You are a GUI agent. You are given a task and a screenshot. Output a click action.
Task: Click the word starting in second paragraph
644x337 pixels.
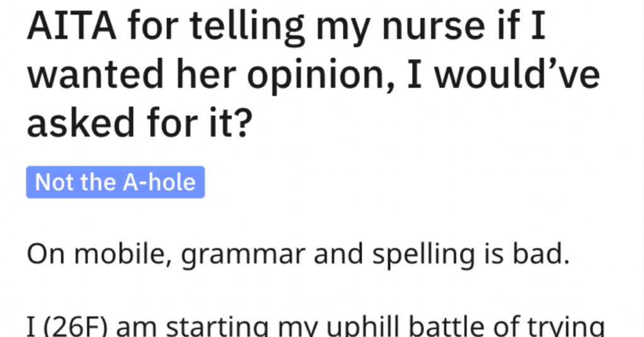[x=217, y=327]
